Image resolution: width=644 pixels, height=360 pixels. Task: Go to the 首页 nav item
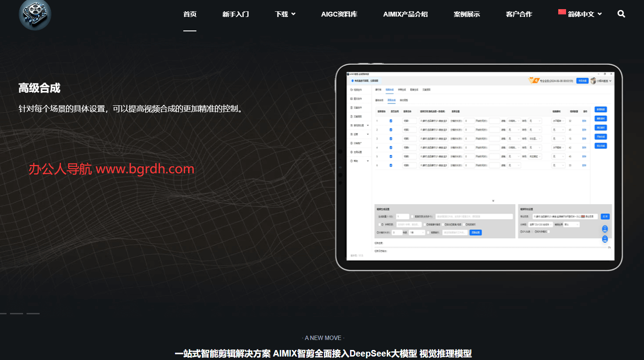click(190, 14)
